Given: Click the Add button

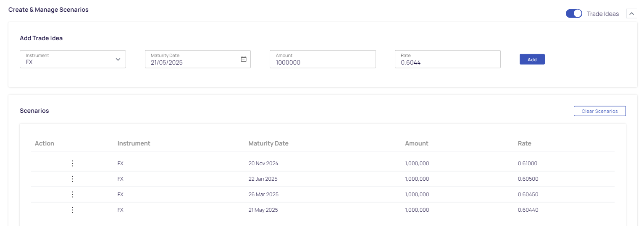Looking at the screenshot, I should pyautogui.click(x=532, y=60).
